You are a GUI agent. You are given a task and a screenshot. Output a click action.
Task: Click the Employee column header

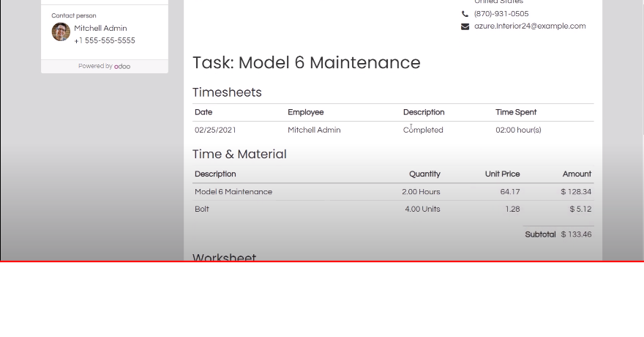coord(305,113)
